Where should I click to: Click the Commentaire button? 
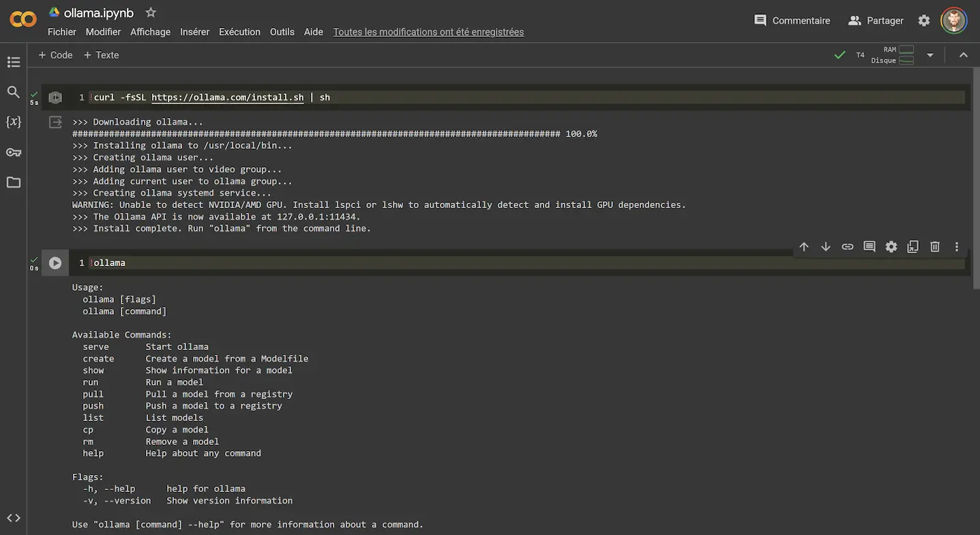[792, 20]
